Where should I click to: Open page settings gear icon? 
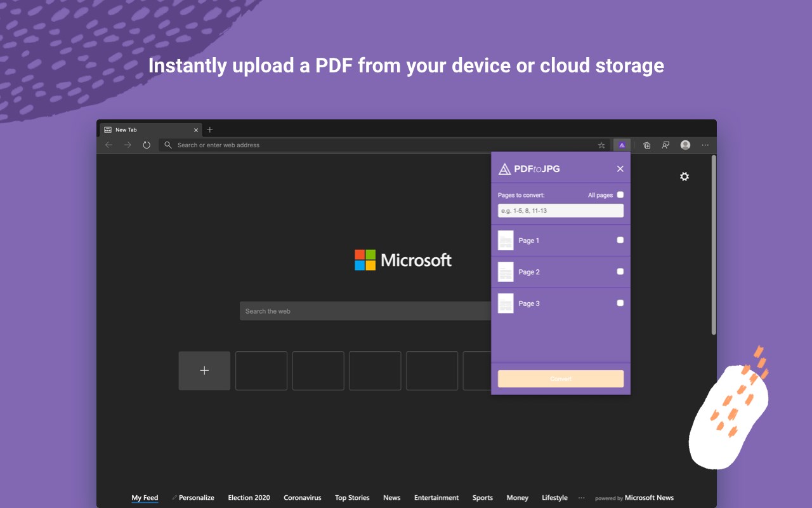(684, 177)
